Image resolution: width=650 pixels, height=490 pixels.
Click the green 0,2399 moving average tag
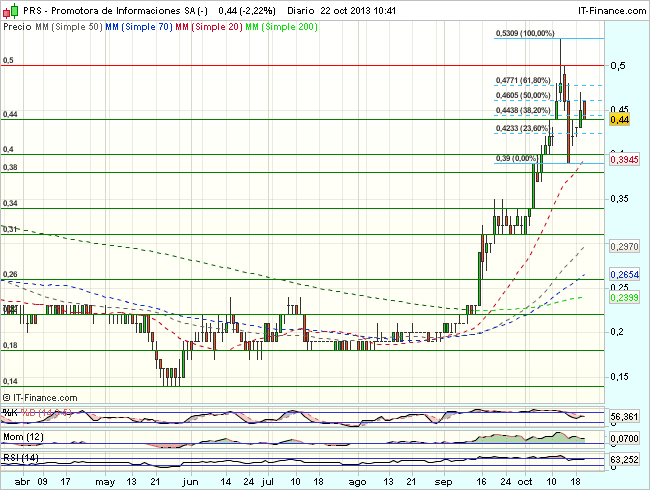click(x=623, y=297)
